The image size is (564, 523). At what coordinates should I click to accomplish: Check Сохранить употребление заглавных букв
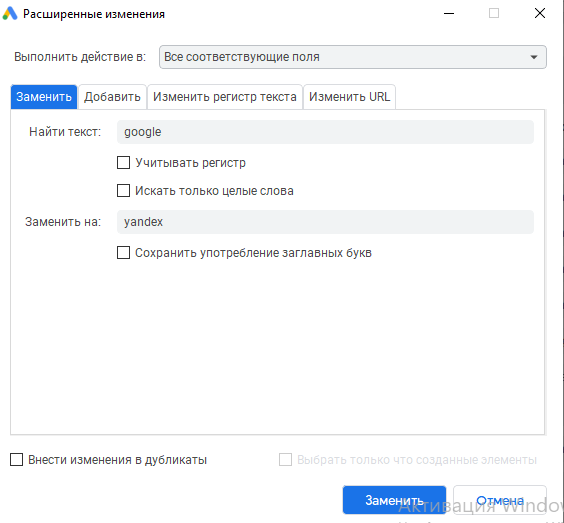tap(123, 253)
